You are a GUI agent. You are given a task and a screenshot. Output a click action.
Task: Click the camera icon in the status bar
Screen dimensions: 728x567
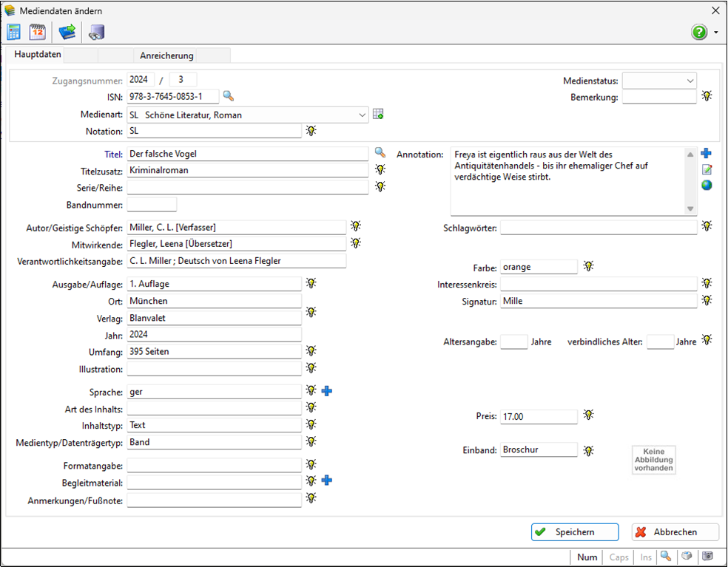point(708,557)
